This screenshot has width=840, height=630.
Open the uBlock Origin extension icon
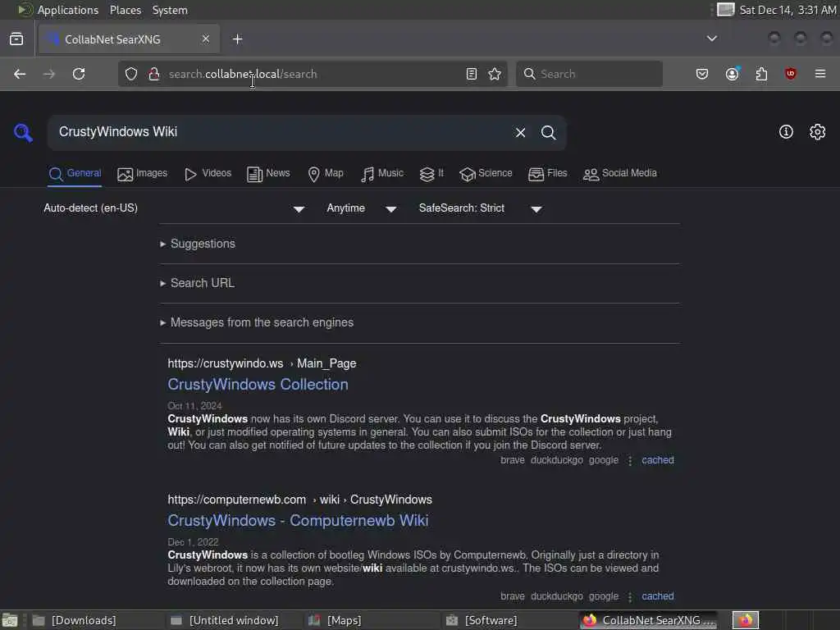click(790, 74)
